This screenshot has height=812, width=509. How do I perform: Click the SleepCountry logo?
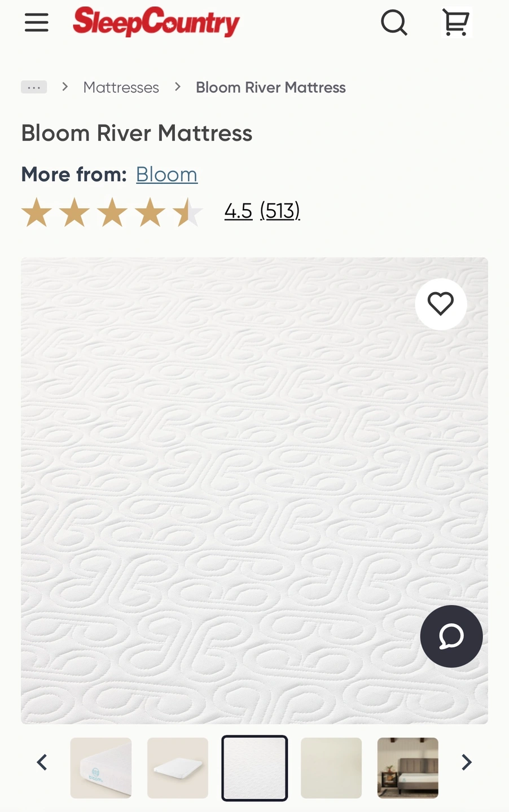click(156, 21)
